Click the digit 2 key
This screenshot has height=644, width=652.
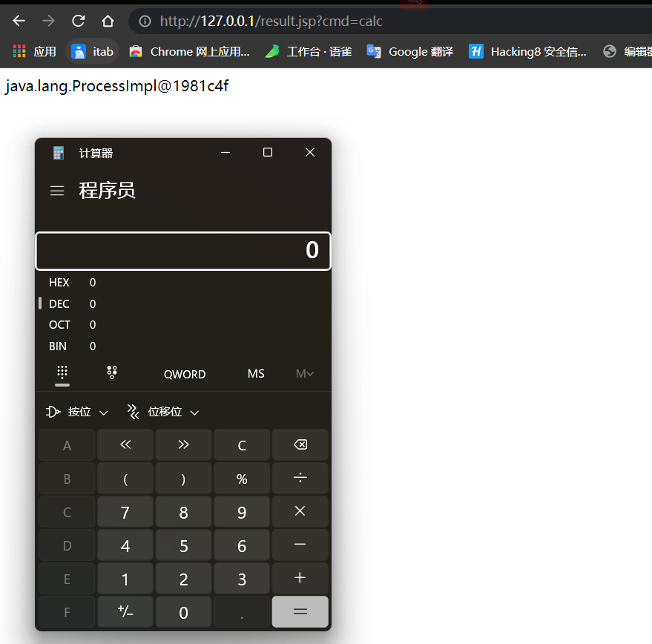pos(183,578)
